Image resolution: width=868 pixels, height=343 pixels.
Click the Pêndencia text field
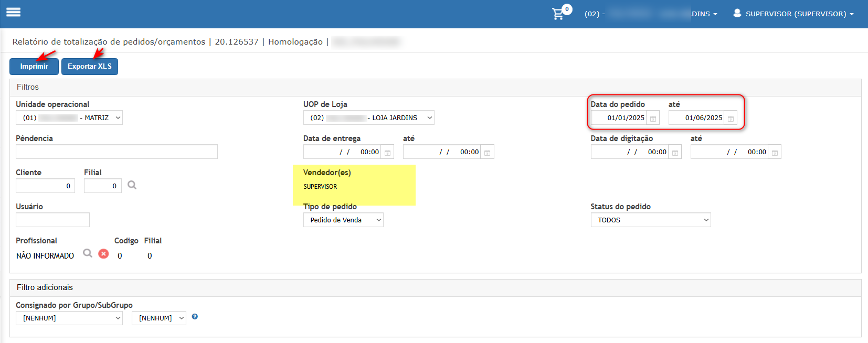(x=117, y=152)
